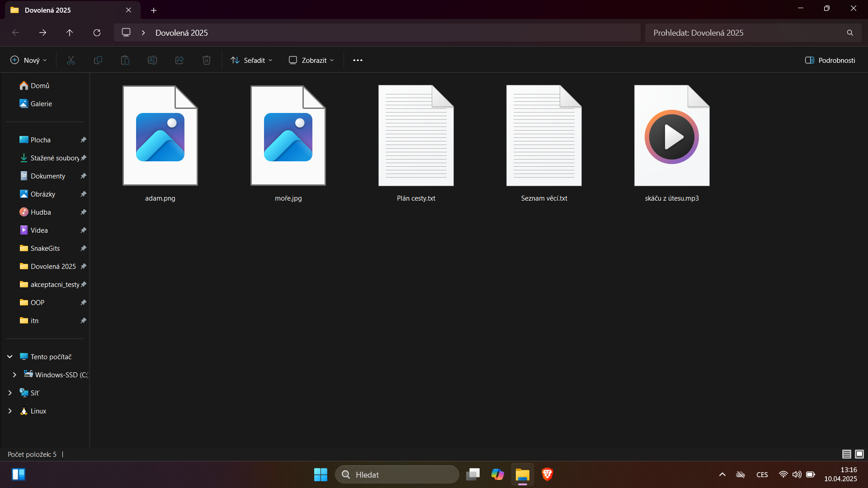Unpin Dovolená 2025 from quick access

[x=83, y=266]
